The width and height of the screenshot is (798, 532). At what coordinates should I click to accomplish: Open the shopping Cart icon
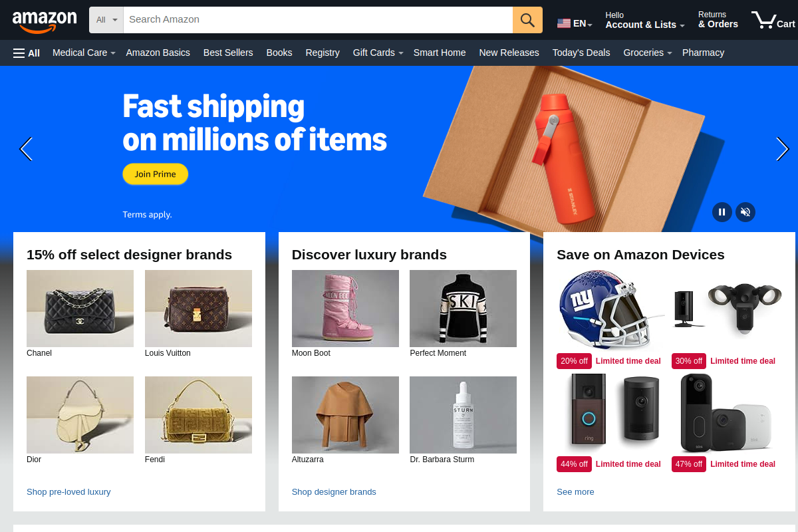pos(773,20)
